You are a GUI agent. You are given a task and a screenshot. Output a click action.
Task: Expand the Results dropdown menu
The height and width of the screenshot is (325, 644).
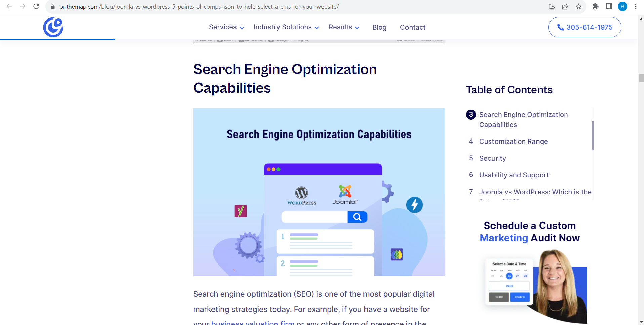(344, 27)
